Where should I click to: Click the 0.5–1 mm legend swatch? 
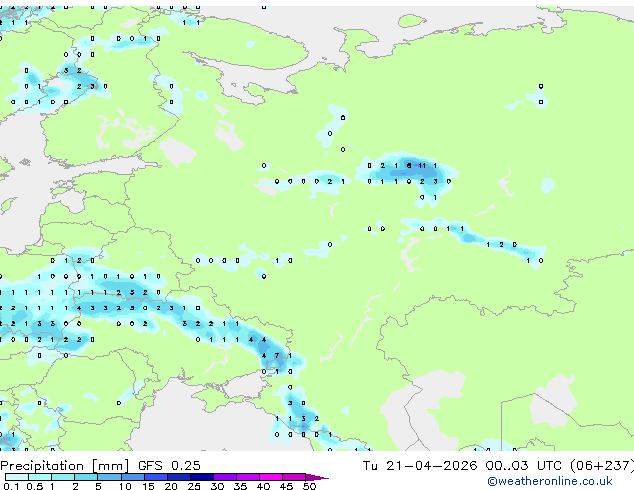tap(40, 477)
